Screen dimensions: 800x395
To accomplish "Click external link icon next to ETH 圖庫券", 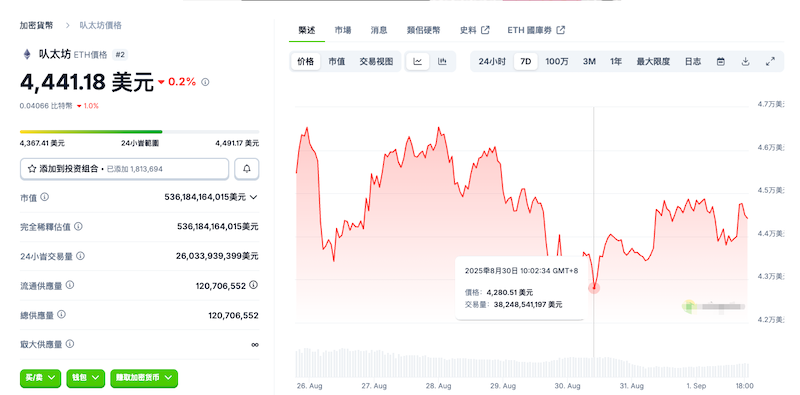I will click(x=561, y=30).
